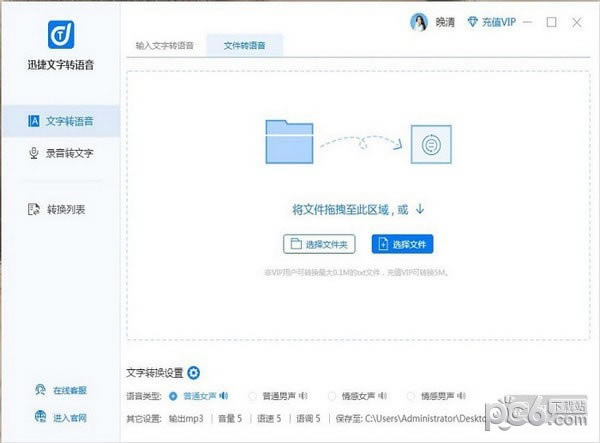Open text conversion settings gear icon
Viewport: 600px width, 443px height.
pos(194,373)
